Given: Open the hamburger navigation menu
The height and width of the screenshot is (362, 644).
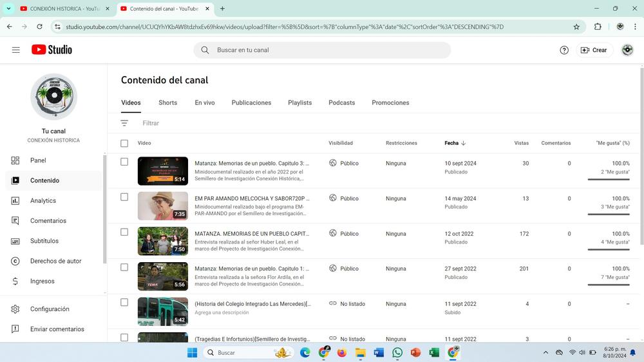Looking at the screenshot, I should point(16,50).
